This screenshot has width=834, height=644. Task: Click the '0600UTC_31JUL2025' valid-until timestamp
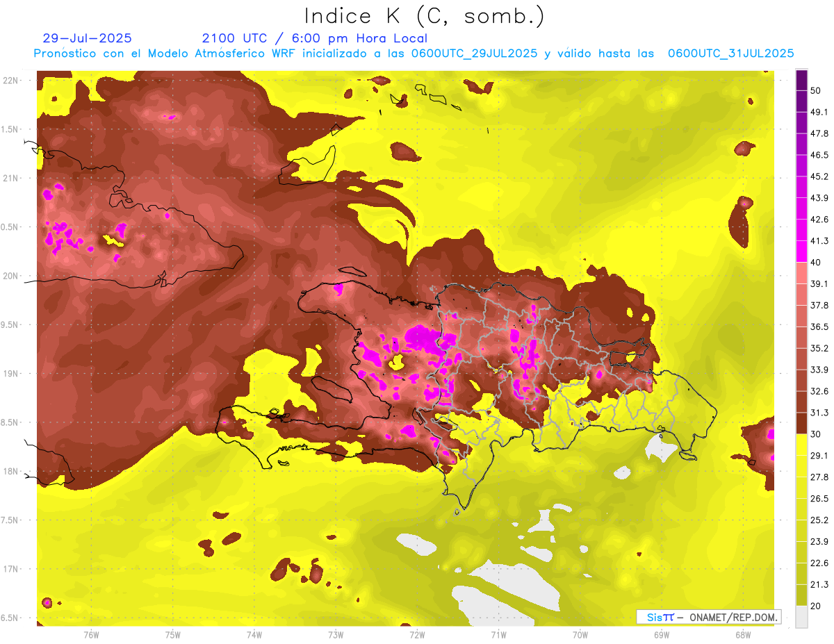coord(731,53)
